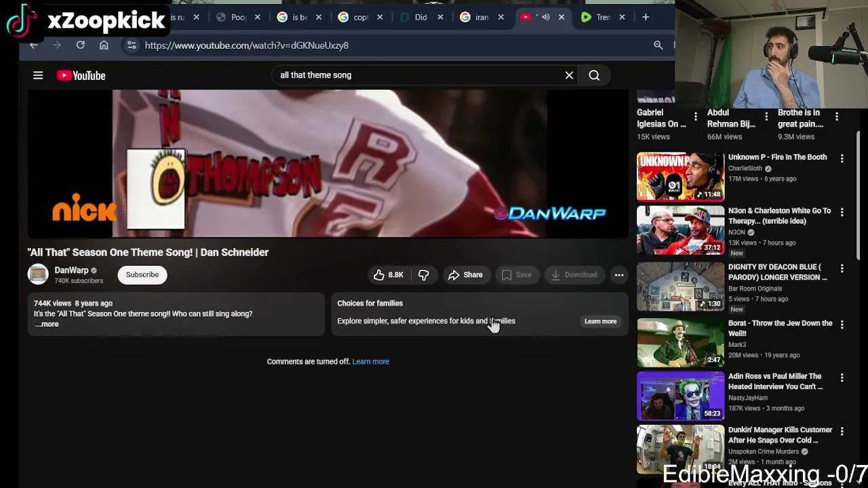868x488 pixels.
Task: Expand description with "...more"
Action: point(47,324)
